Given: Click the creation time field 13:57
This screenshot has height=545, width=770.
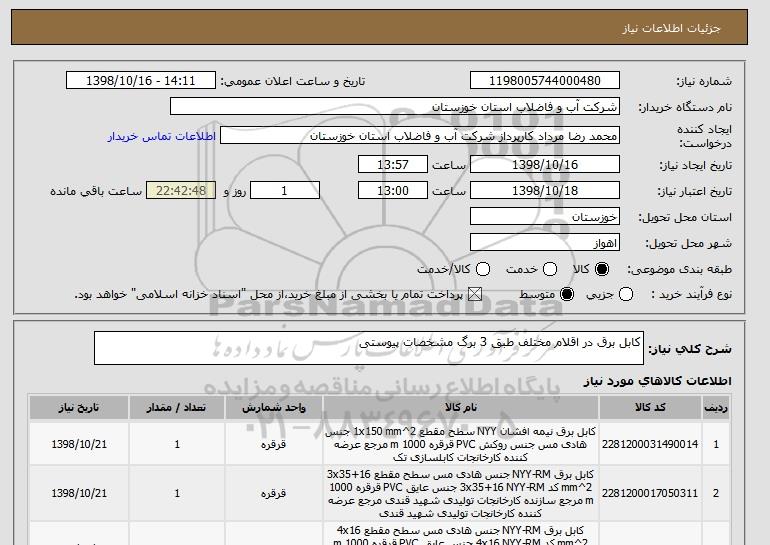Looking at the screenshot, I should tap(393, 164).
